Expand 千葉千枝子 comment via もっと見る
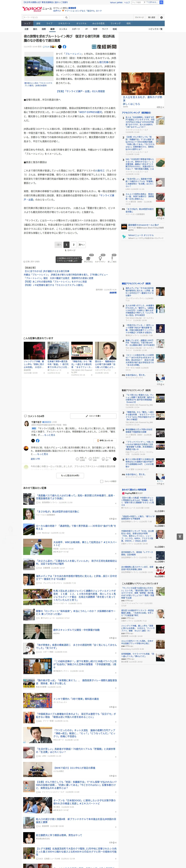Screen dimensions: 186x868 pos(50,435)
